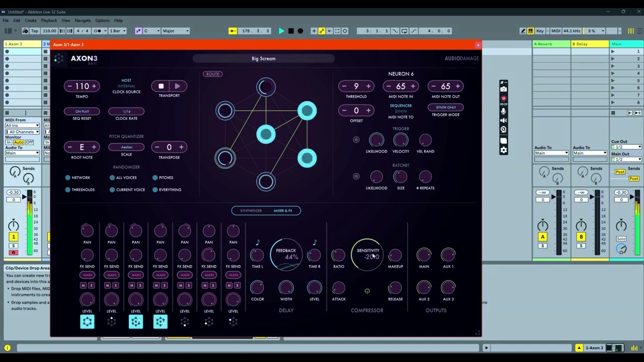Screen dimensions: 644x362
Task: Click the compressor Sensitivity knob
Action: coord(367,254)
